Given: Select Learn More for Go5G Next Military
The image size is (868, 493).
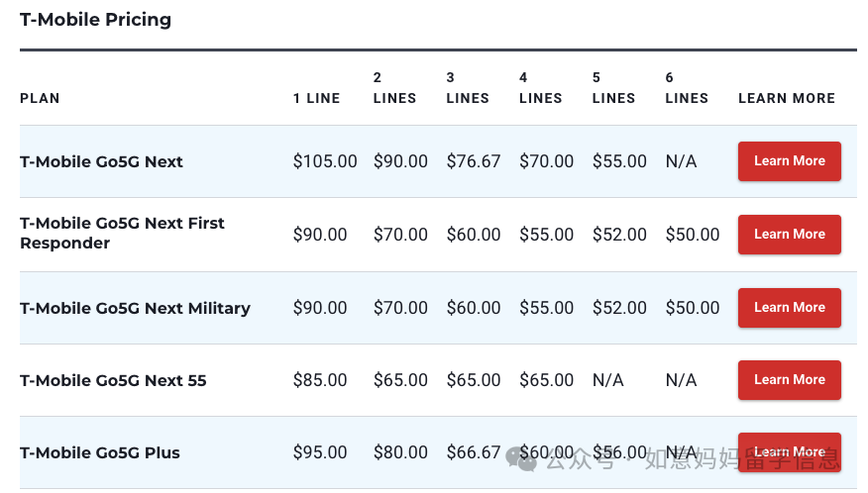Looking at the screenshot, I should (789, 308).
